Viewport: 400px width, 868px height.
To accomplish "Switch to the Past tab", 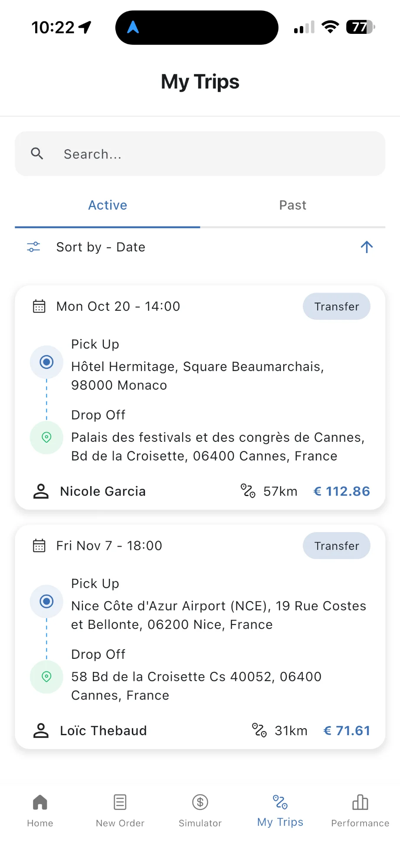I will coord(292,205).
